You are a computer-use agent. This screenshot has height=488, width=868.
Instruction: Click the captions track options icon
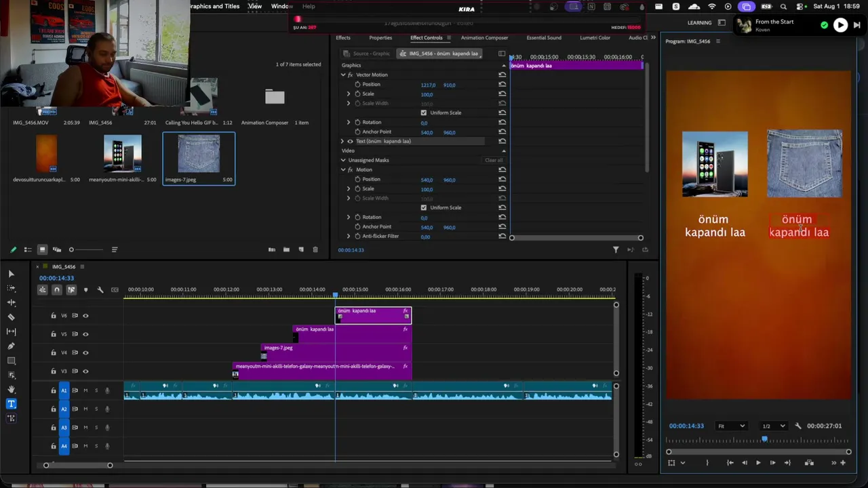115,290
